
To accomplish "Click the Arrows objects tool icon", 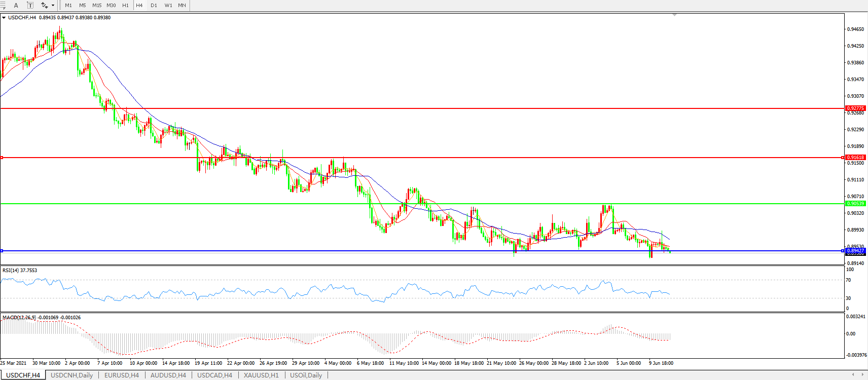I will point(45,5).
